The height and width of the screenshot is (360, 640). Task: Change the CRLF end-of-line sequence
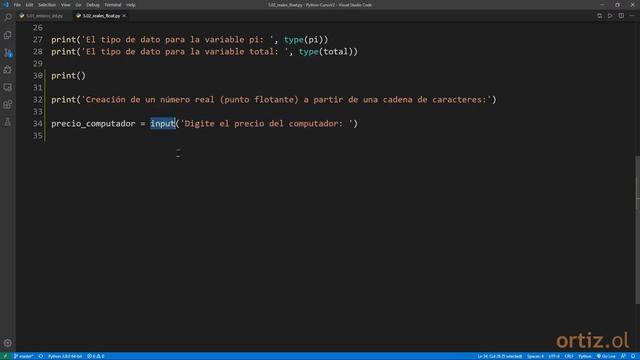tap(569, 356)
